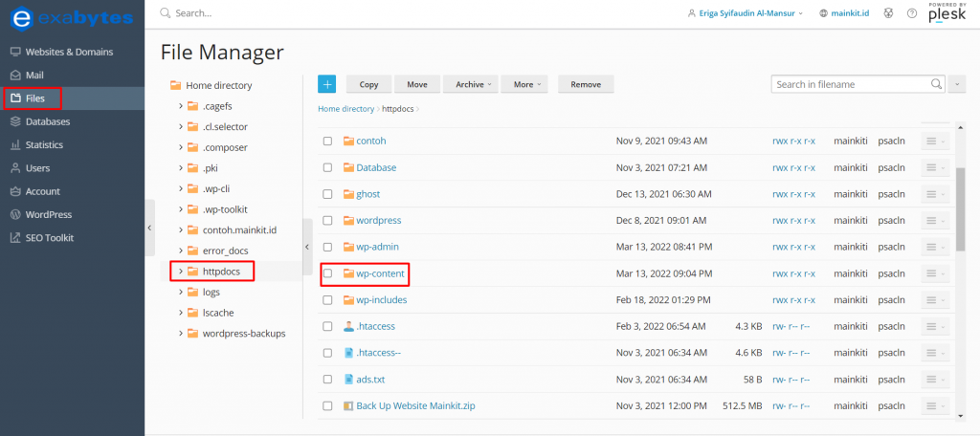Click permissions rwx r-x r-x for wp-admin

(x=793, y=247)
